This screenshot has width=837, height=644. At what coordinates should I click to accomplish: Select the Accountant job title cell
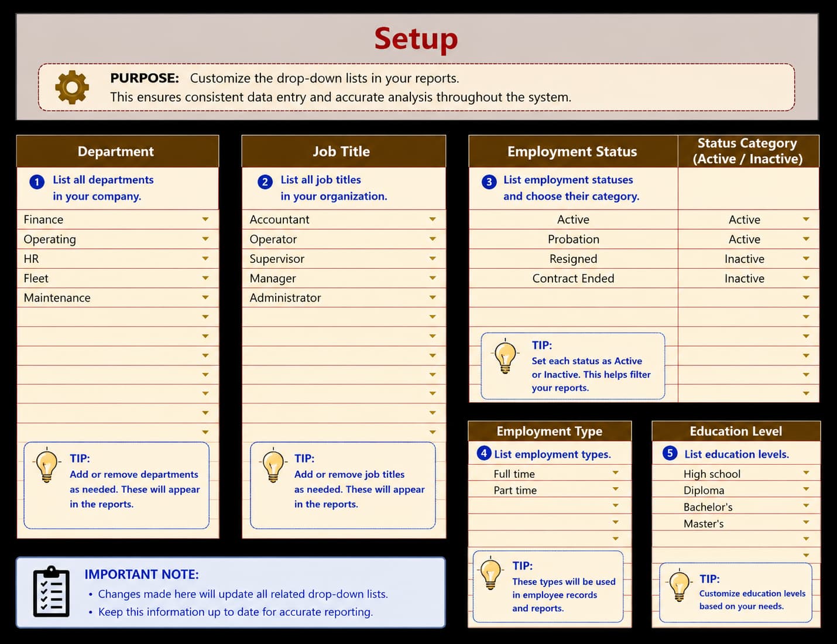pos(344,220)
